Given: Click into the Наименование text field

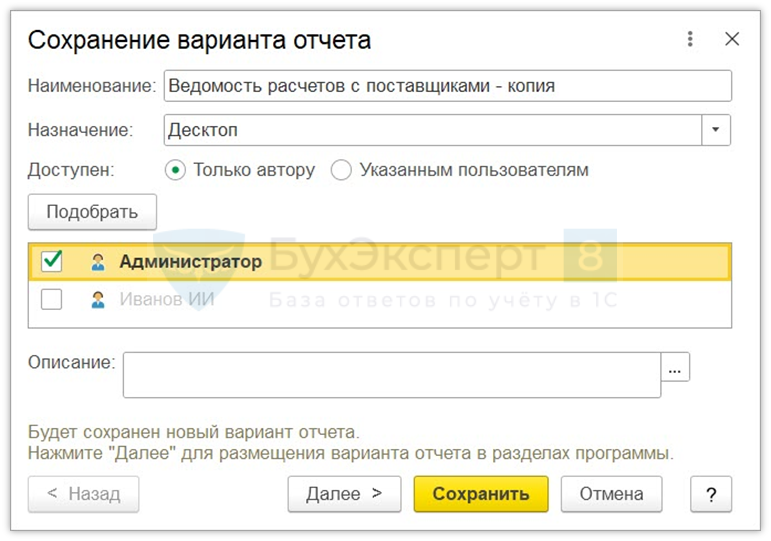Looking at the screenshot, I should pyautogui.click(x=447, y=86).
